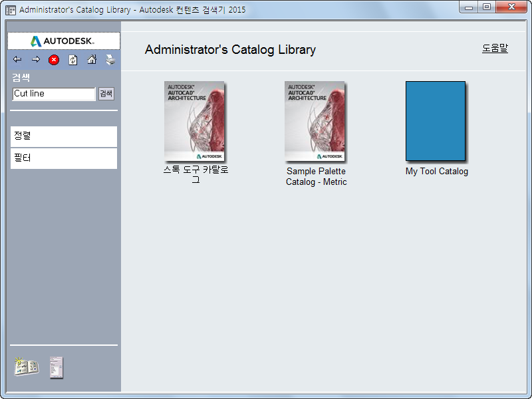Click the window icon in the title bar
532x399 pixels.
(11, 10)
